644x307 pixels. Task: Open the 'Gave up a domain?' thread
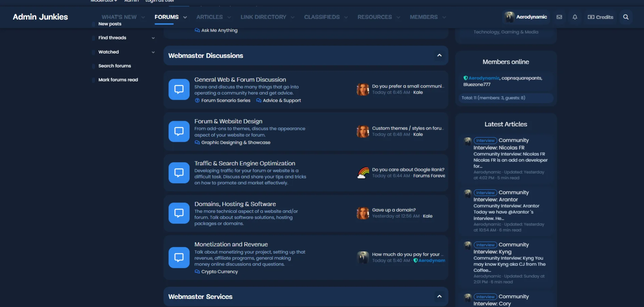pyautogui.click(x=394, y=210)
